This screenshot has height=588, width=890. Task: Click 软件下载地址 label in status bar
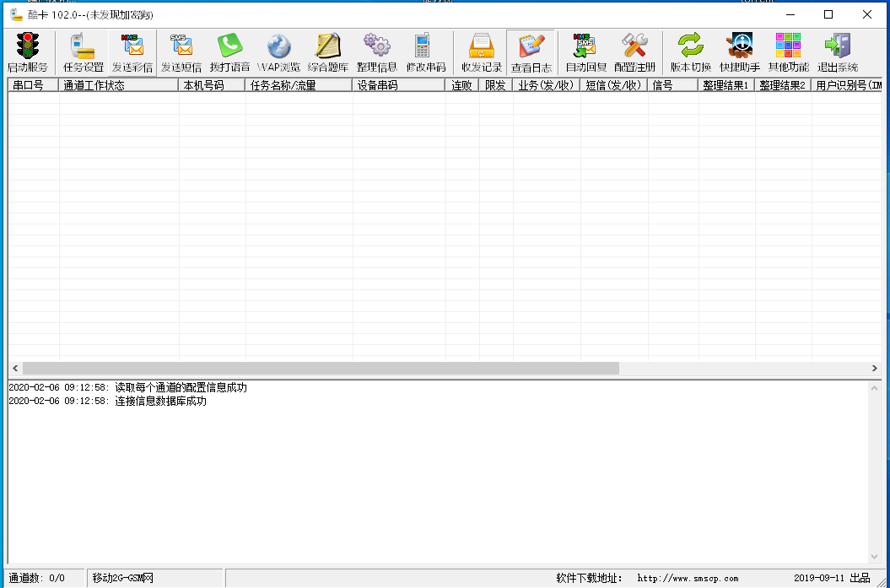click(x=589, y=579)
